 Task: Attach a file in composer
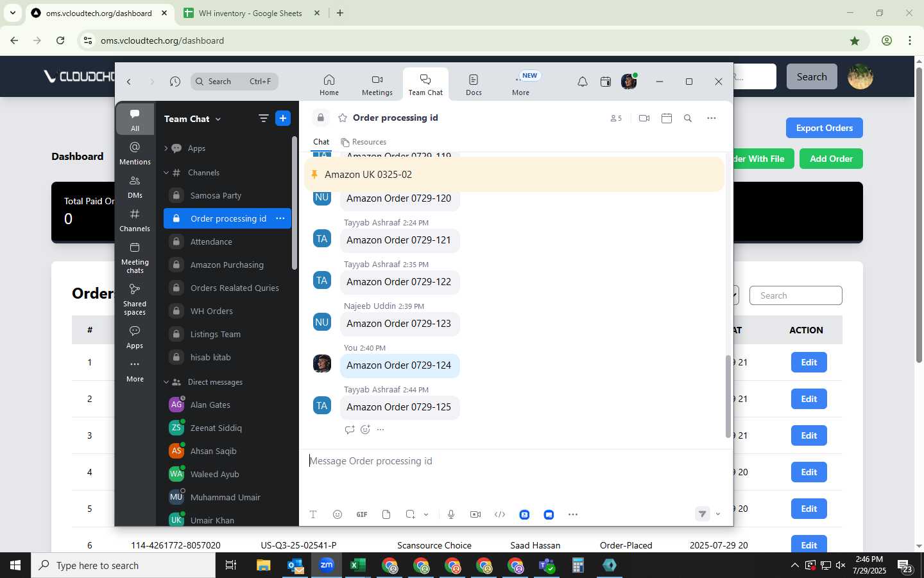click(386, 514)
